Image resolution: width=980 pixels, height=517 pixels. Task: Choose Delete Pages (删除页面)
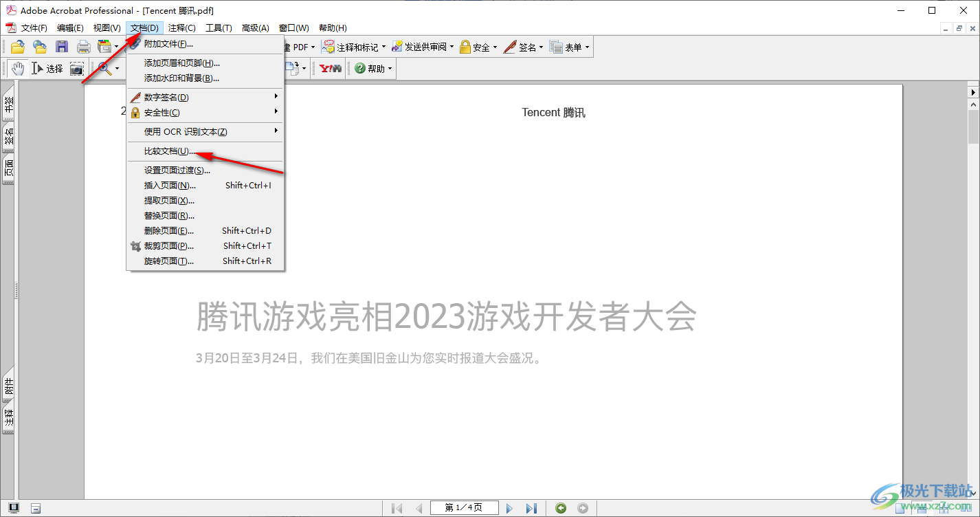tap(205, 231)
